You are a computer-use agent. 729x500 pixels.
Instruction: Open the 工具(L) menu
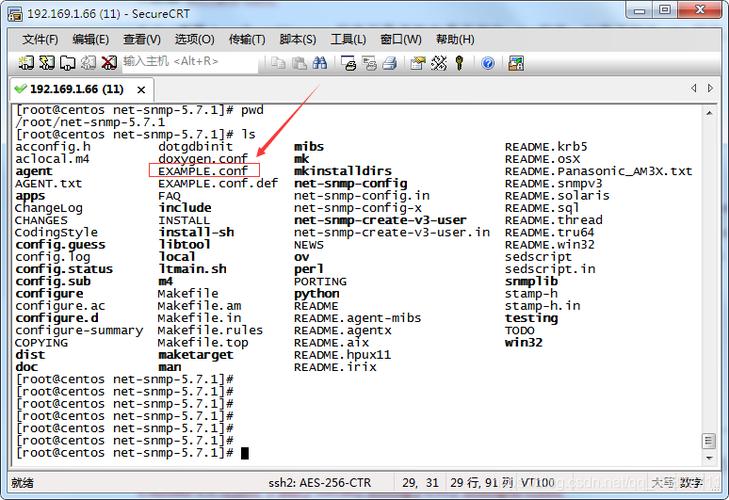click(x=348, y=40)
